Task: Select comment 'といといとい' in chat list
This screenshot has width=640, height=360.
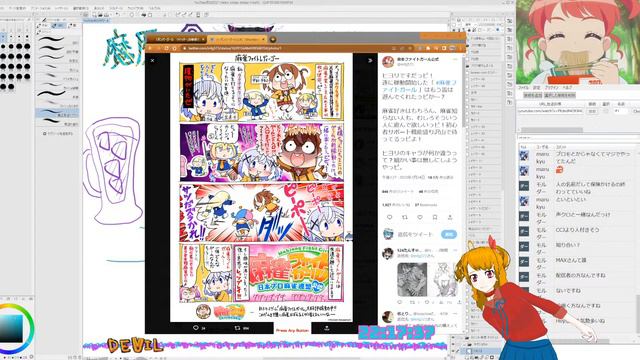Action: coord(571,199)
